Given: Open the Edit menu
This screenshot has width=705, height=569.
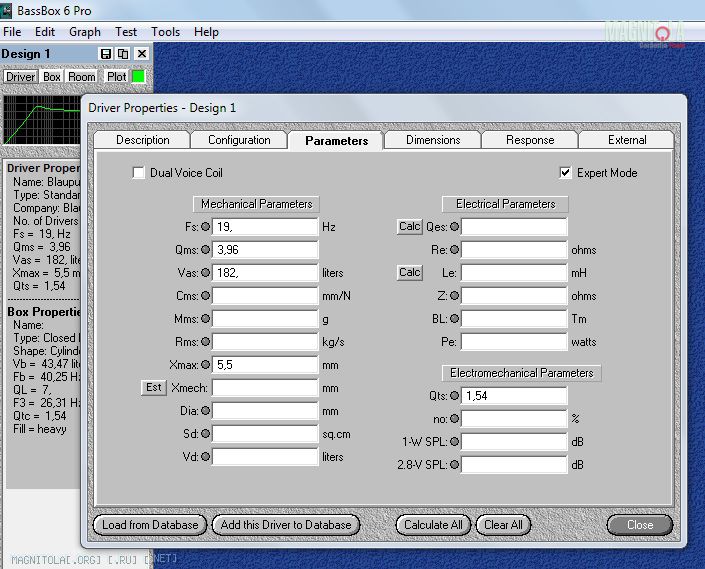Looking at the screenshot, I should click(45, 32).
